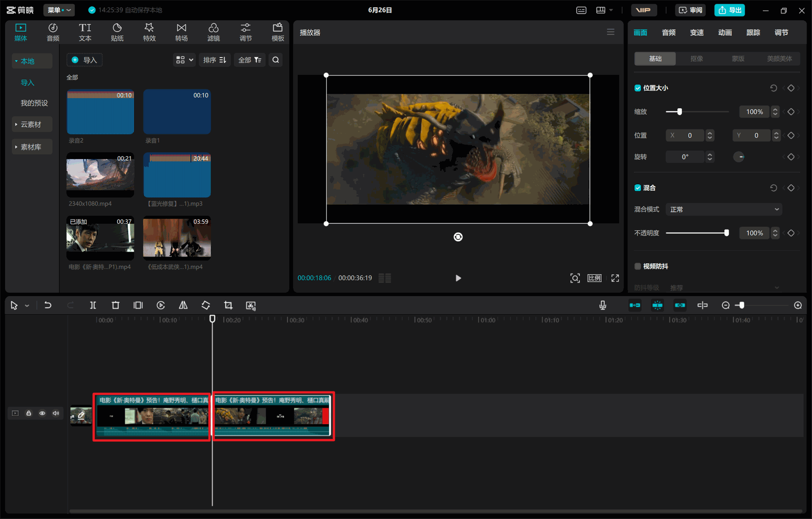Screen dimensions: 812x519
Task: Open the 转场 (Transitions) tab
Action: pyautogui.click(x=181, y=32)
